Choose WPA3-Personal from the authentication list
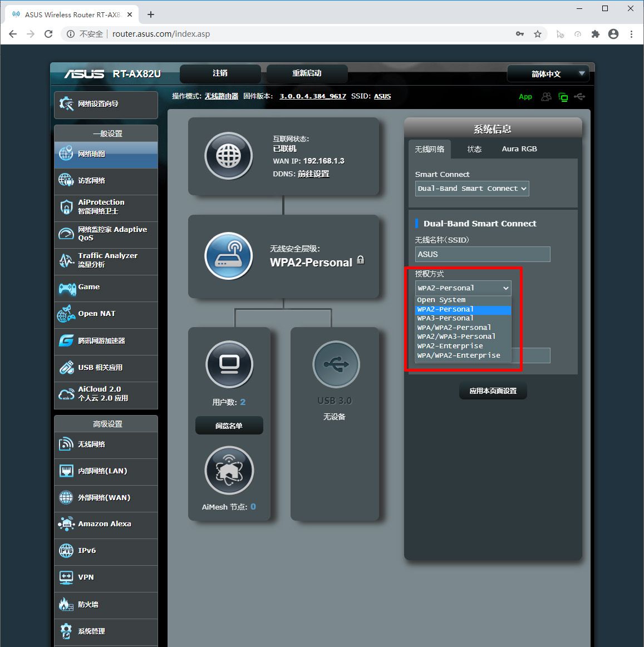The image size is (644, 647). [445, 318]
